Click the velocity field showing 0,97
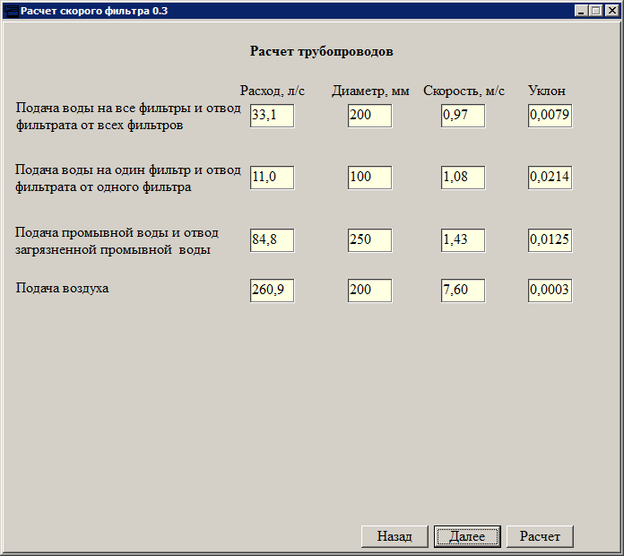624x556 pixels. point(463,116)
